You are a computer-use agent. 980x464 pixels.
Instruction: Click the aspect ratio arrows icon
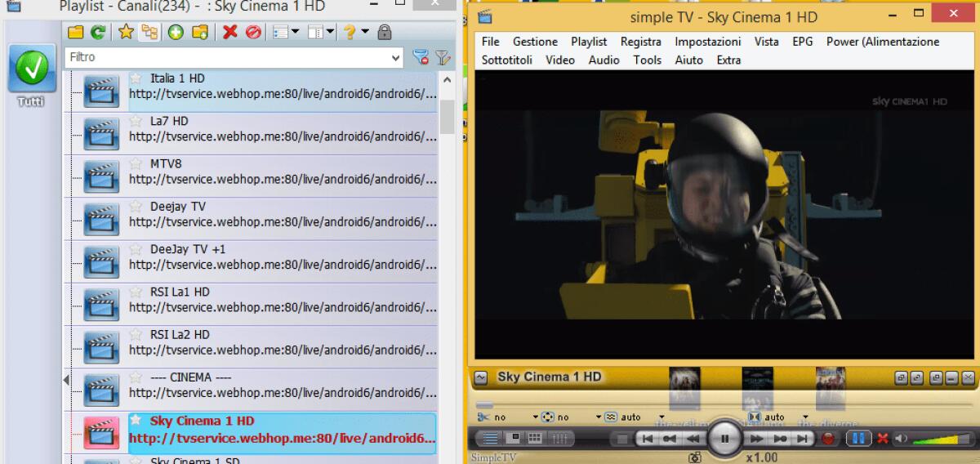click(x=548, y=417)
